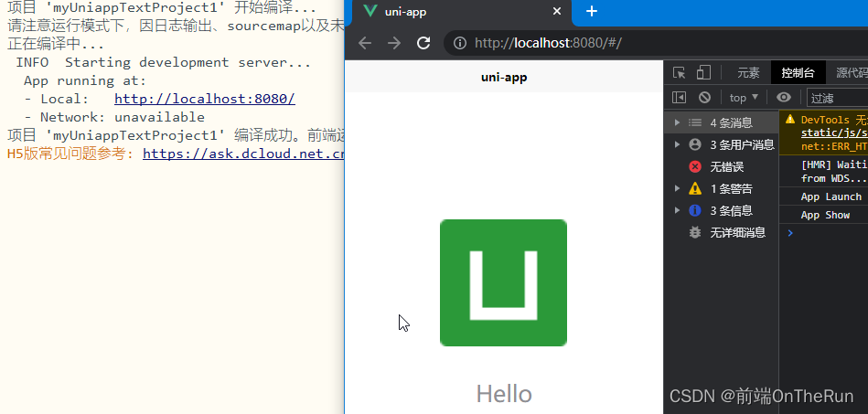The image size is (868, 414).
Task: Open the ask.dcloud.net.cn link in the terminal
Action: point(243,154)
